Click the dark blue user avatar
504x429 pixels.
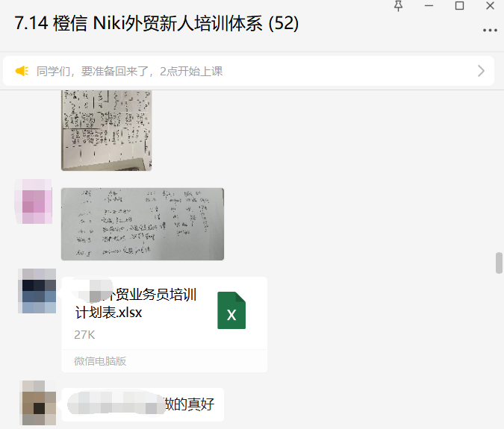click(37, 291)
